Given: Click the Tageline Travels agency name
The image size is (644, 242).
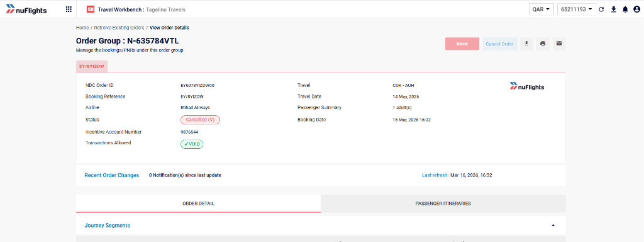Looking at the screenshot, I should pyautogui.click(x=165, y=9).
